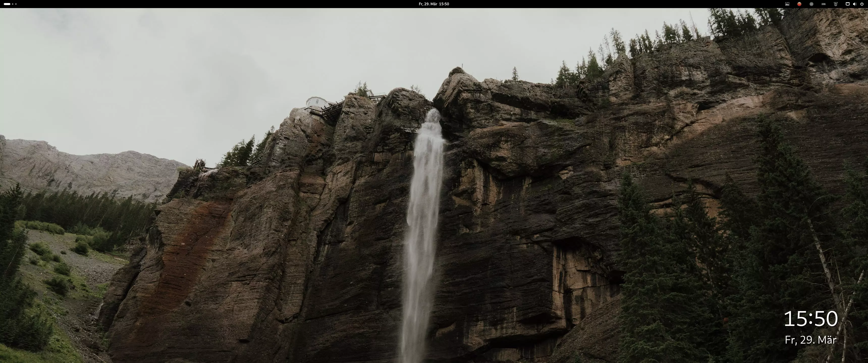Click the volume speaker icon in the top bar
868x363 pixels.
point(855,4)
